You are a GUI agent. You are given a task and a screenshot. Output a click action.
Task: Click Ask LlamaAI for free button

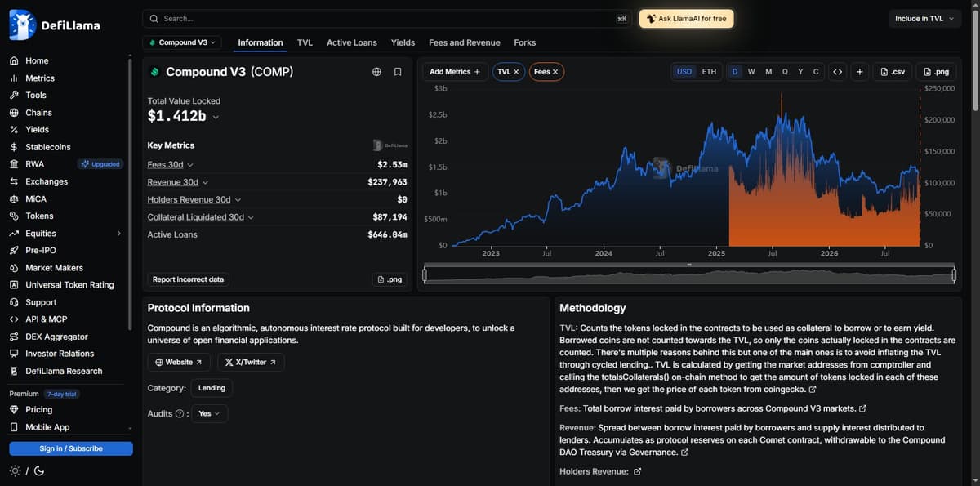click(x=686, y=18)
